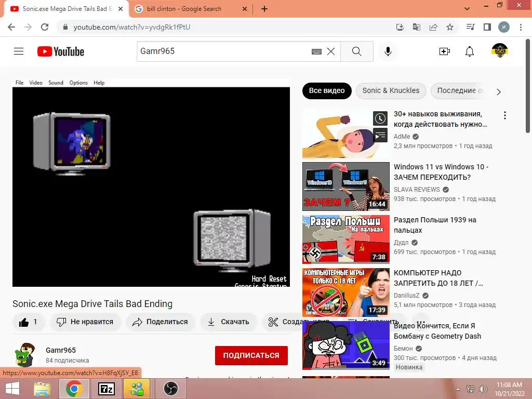Click the red ПОДПИСАТЬСЯ subscribe button
Viewport: 532px width, 399px height.
(251, 355)
